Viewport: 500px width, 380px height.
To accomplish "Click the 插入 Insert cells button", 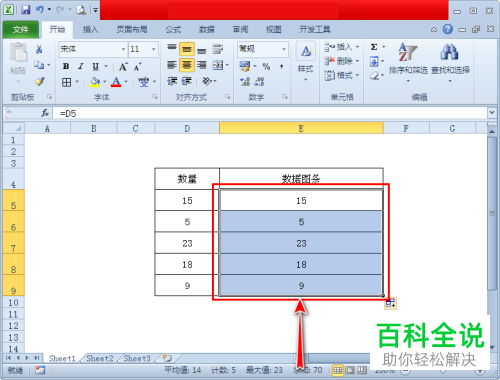I will tap(342, 47).
